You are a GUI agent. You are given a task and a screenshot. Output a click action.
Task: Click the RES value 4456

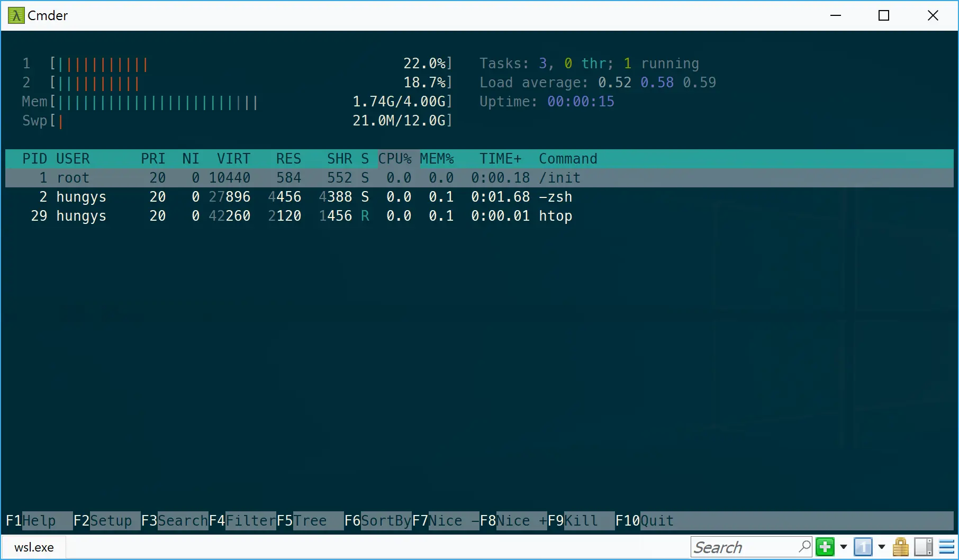[285, 197]
